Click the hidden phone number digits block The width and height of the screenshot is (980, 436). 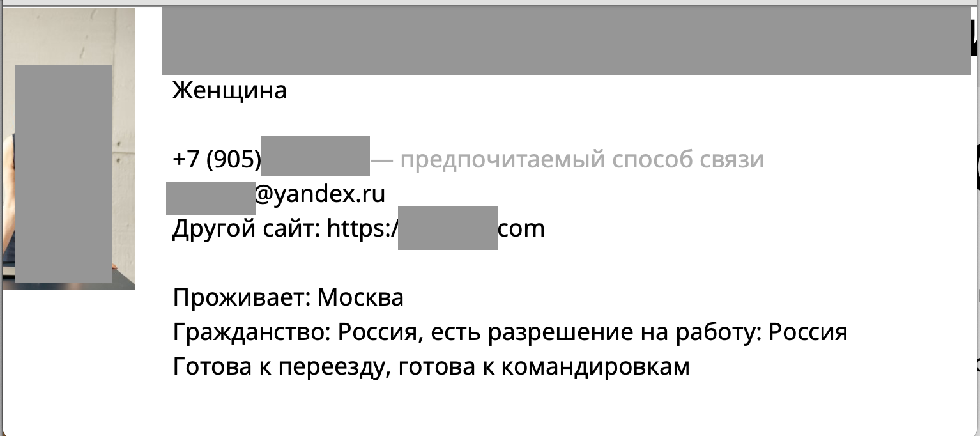(316, 156)
